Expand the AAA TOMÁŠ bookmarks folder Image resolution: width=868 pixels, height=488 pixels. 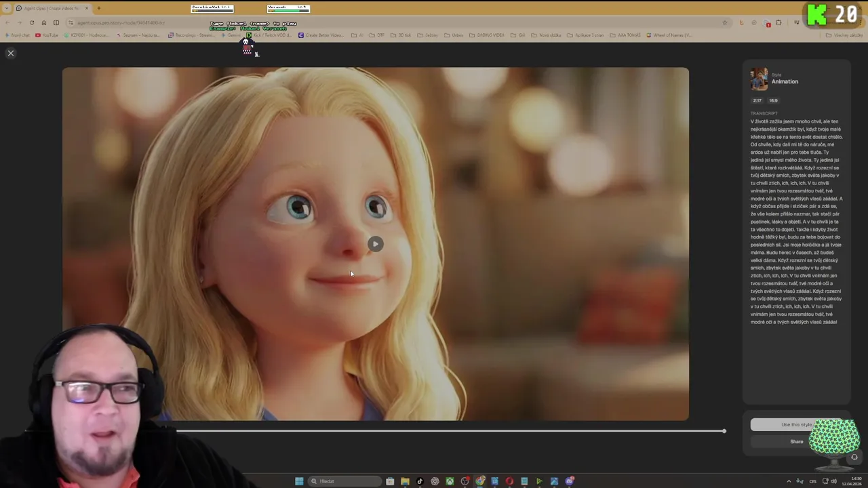(625, 35)
